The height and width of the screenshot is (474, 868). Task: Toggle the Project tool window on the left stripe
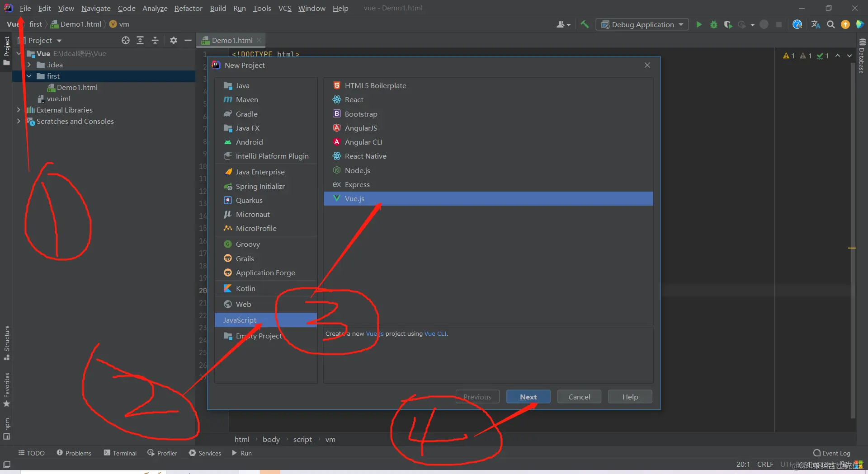(7, 51)
